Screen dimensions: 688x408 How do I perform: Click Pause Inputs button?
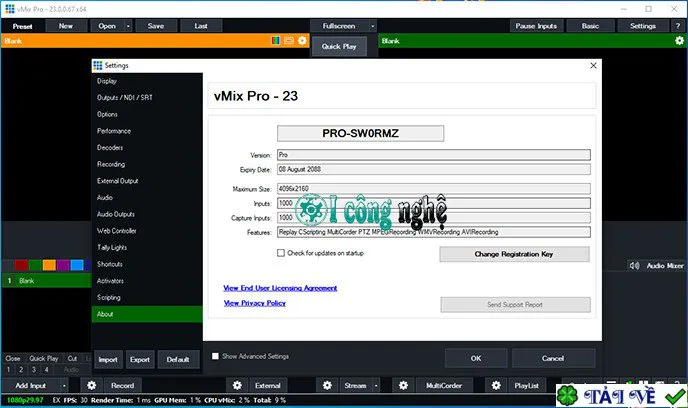pos(536,26)
